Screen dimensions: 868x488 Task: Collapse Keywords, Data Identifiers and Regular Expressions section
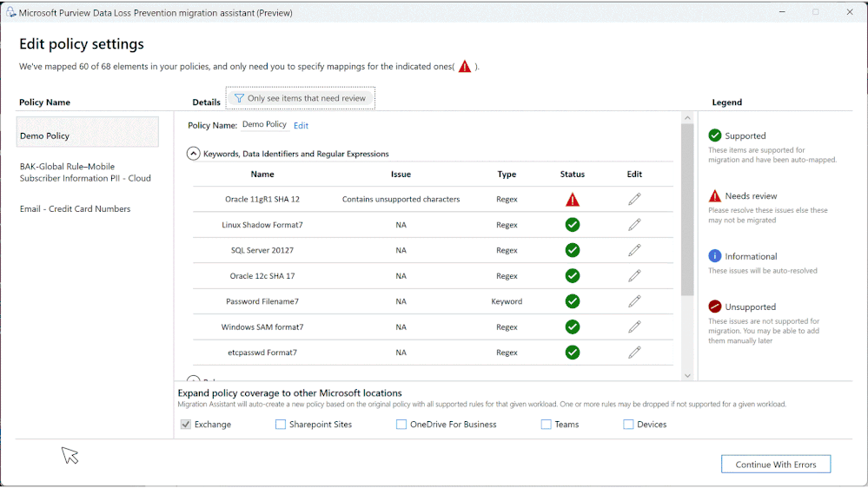pos(193,154)
